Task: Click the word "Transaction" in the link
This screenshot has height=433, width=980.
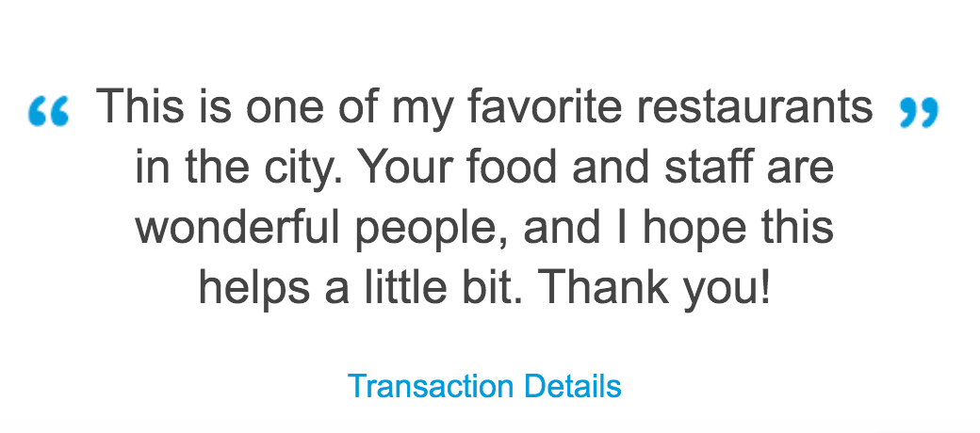Action: click(432, 386)
